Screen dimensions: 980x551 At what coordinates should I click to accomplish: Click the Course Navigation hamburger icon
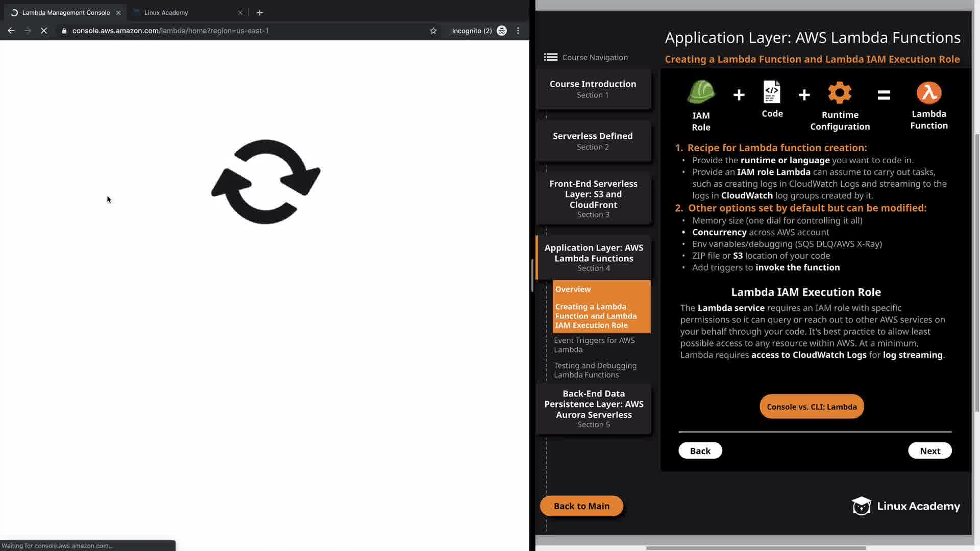click(x=550, y=57)
